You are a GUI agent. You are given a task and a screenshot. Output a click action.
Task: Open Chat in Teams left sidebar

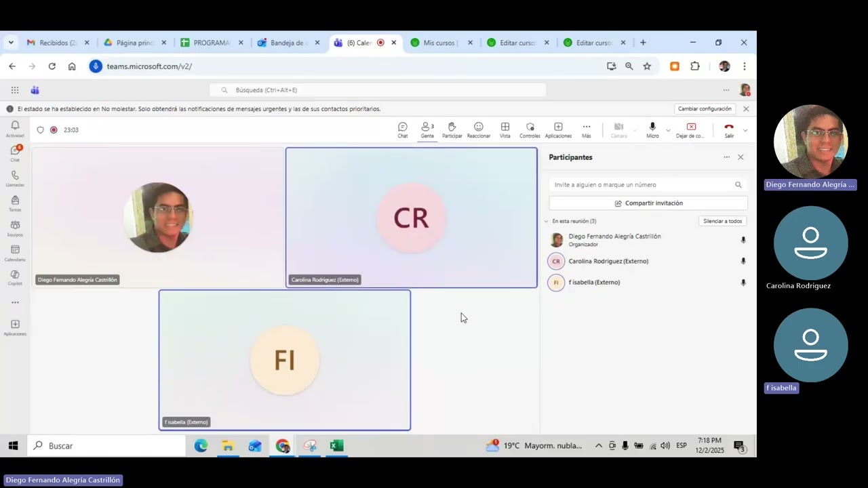pos(15,153)
